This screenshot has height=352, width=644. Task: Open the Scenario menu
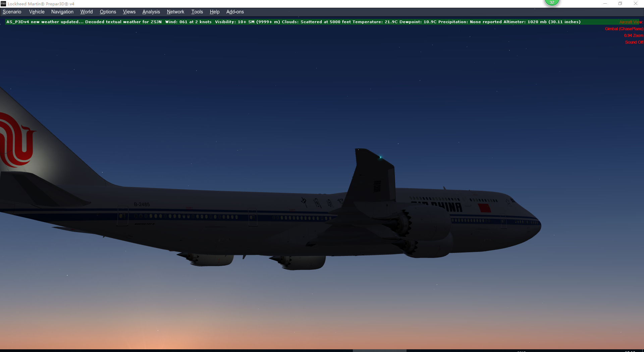coord(12,12)
